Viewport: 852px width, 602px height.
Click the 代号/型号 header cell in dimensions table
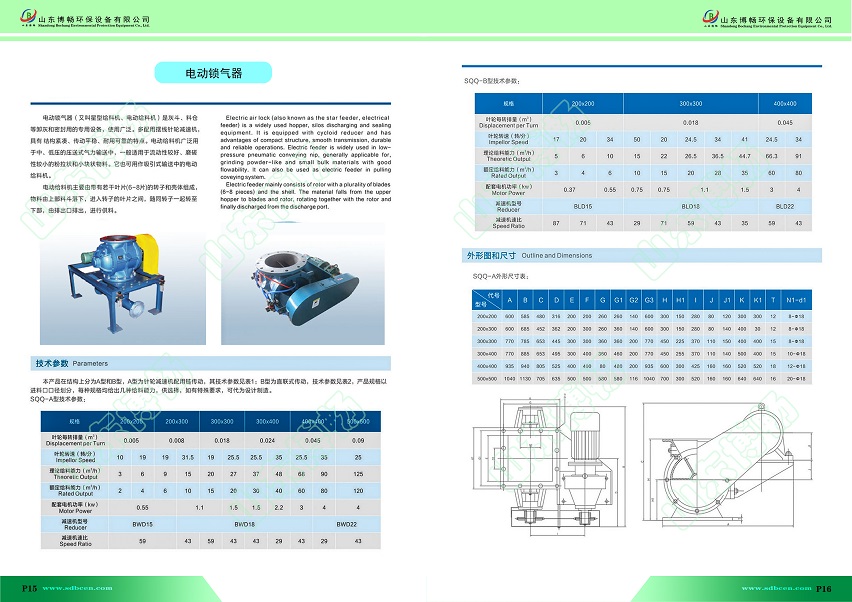coord(490,300)
